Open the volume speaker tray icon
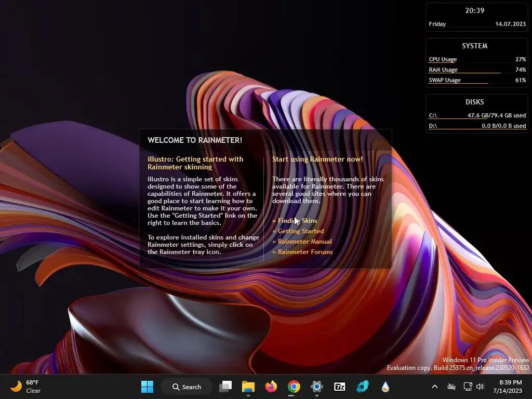Screen dimensions: 532x399 pos(480,387)
